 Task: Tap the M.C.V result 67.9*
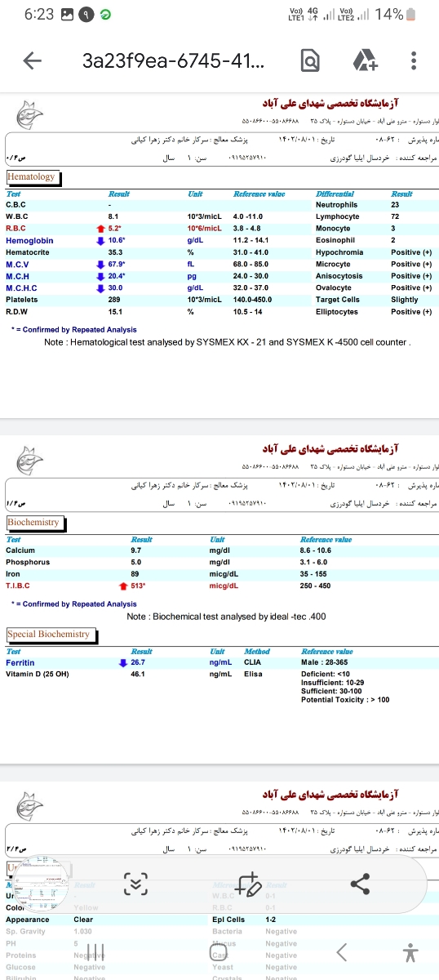(117, 265)
